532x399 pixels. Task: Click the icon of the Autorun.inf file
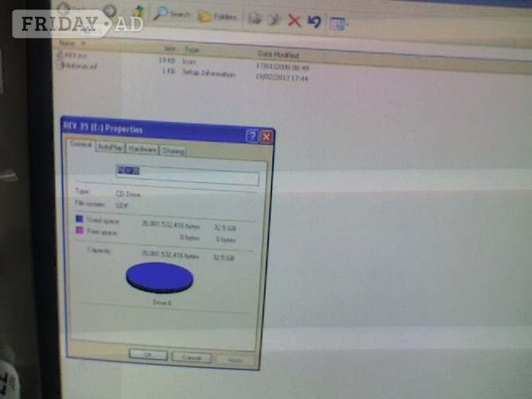click(61, 65)
